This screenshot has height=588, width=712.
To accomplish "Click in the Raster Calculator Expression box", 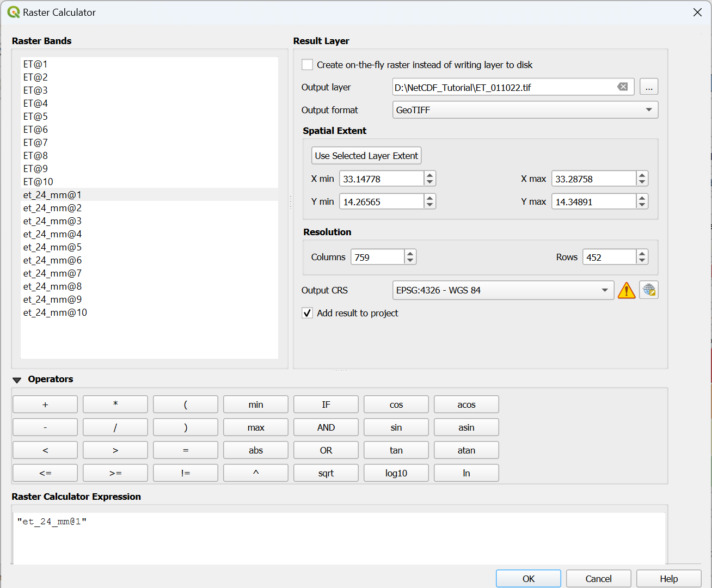I will [x=339, y=538].
